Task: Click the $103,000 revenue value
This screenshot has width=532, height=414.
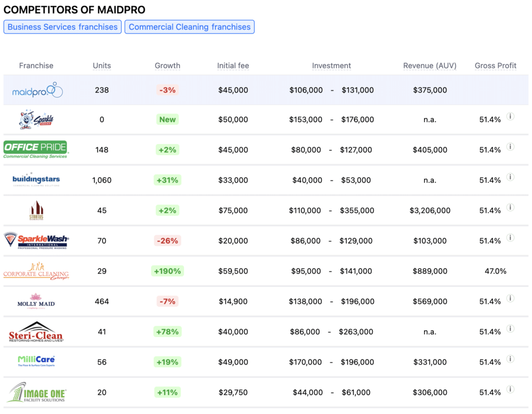Action: tap(430, 241)
